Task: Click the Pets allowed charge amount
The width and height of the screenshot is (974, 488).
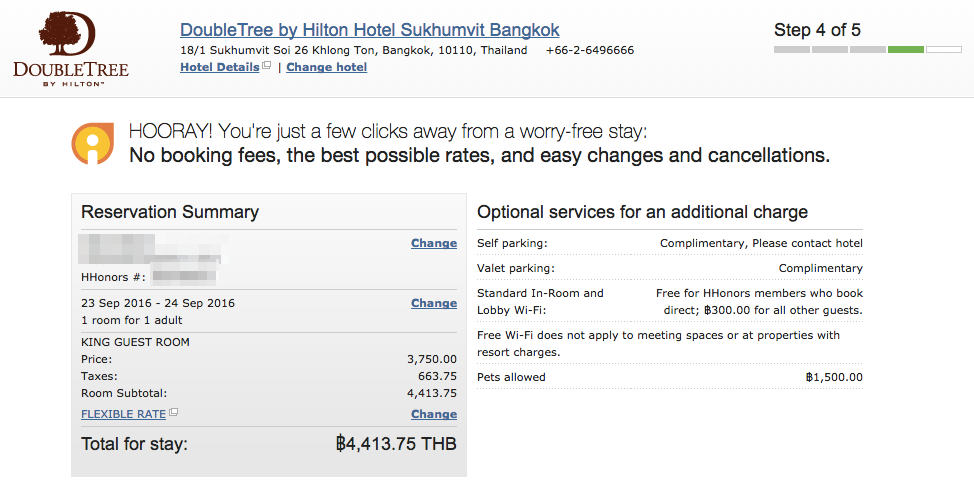Action: (x=834, y=377)
